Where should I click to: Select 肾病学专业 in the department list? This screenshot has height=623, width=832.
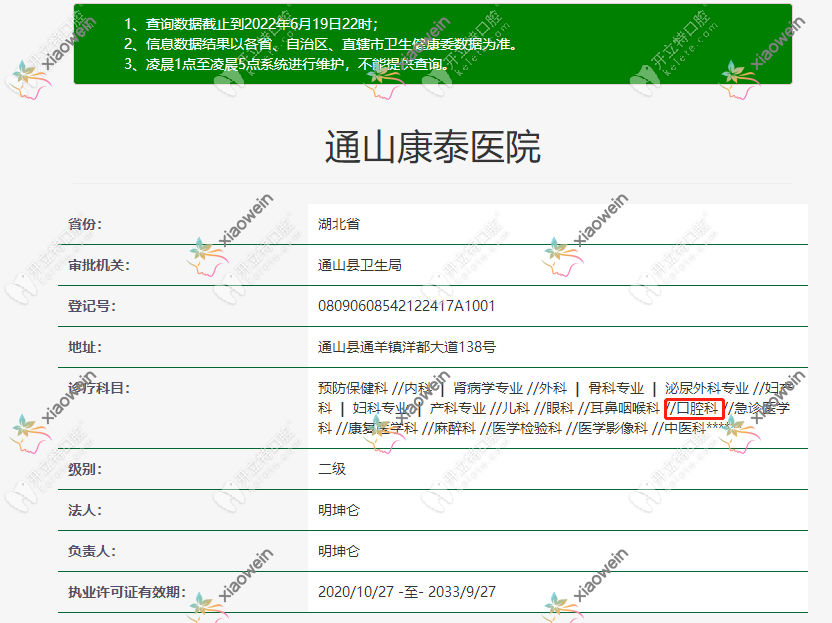click(488, 388)
